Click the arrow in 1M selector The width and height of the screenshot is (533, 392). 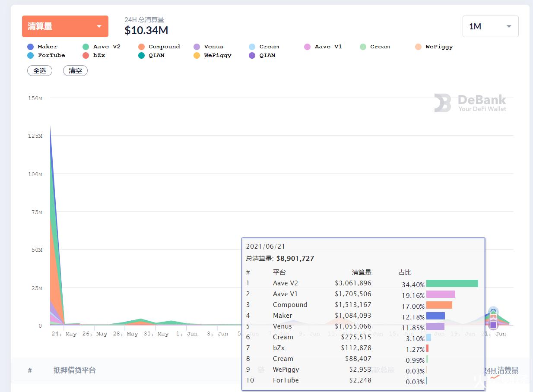[x=509, y=26]
